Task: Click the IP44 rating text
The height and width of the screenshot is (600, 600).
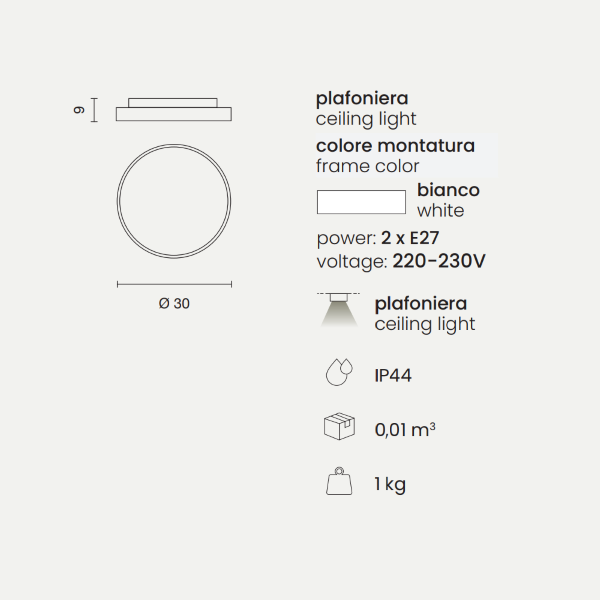Action: click(x=393, y=375)
